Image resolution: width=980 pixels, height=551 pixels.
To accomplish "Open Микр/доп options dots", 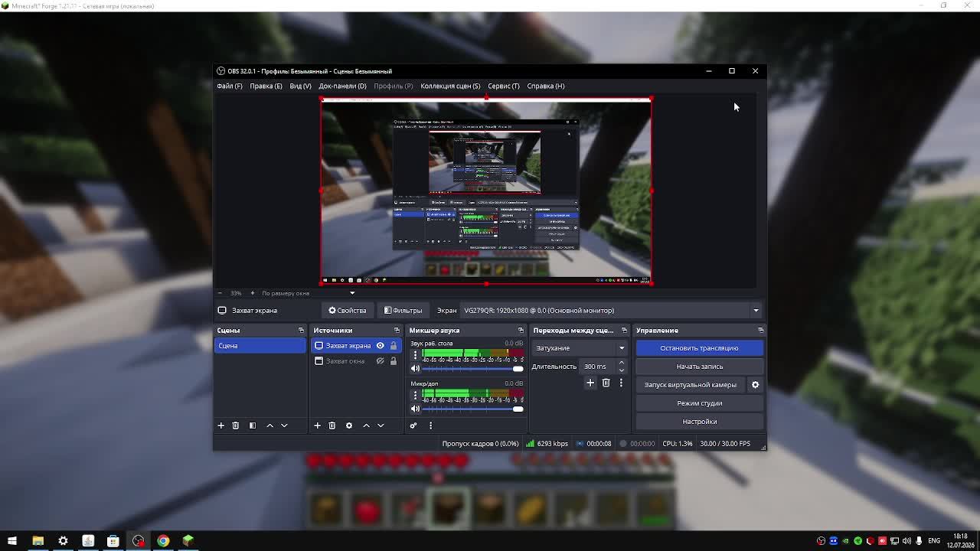I will (x=415, y=396).
